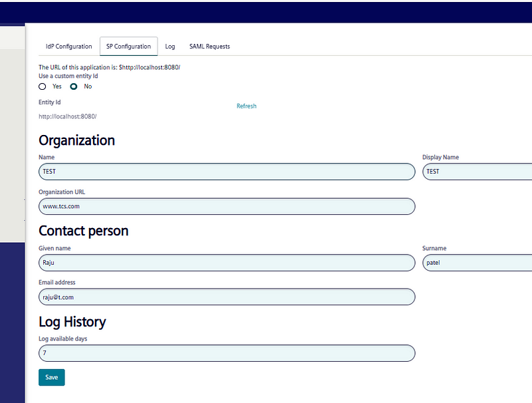532x403 pixels.
Task: Focus the Email address field
Action: (227, 297)
